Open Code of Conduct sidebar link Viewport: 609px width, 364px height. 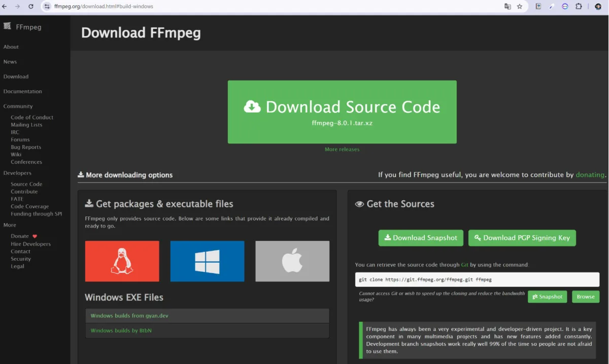click(32, 117)
